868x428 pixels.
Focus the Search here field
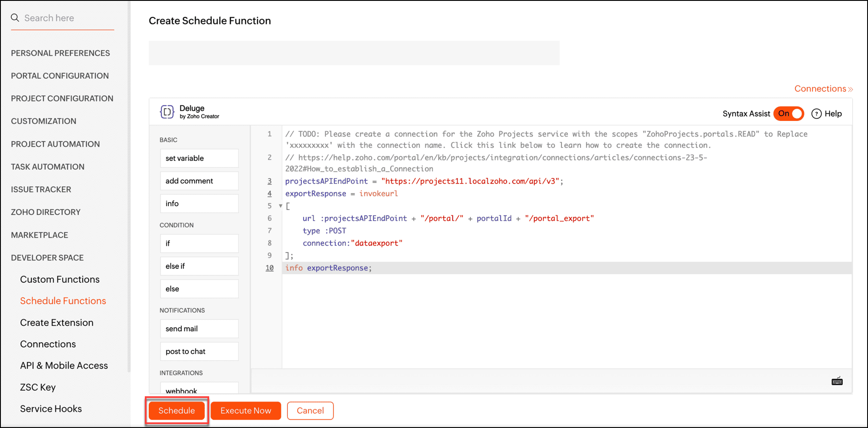65,18
